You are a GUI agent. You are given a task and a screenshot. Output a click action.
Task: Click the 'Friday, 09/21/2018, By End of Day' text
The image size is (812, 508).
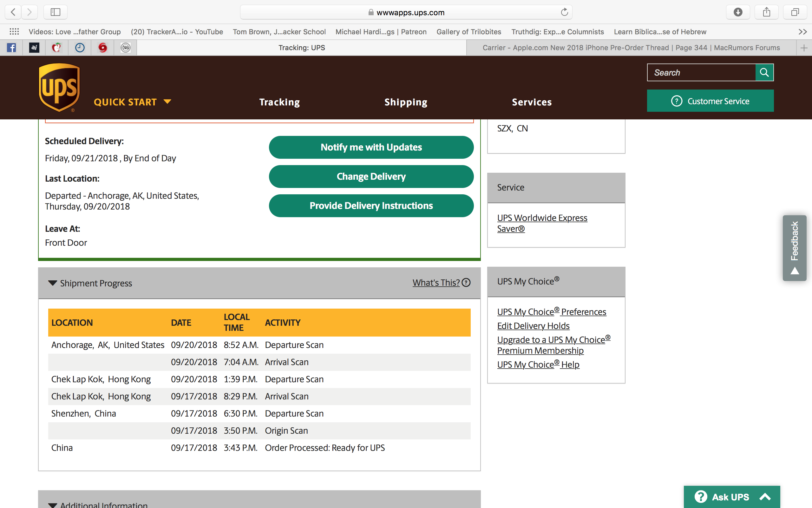(110, 158)
